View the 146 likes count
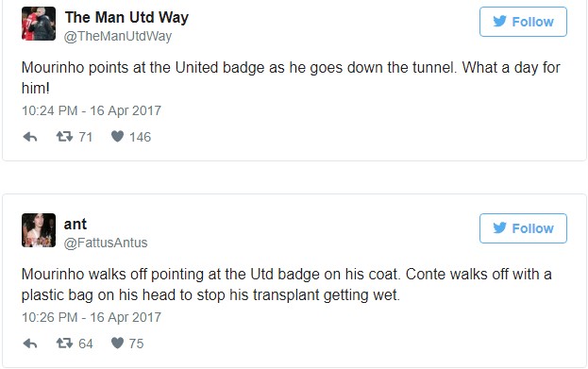This screenshot has height=369, width=588. click(141, 137)
